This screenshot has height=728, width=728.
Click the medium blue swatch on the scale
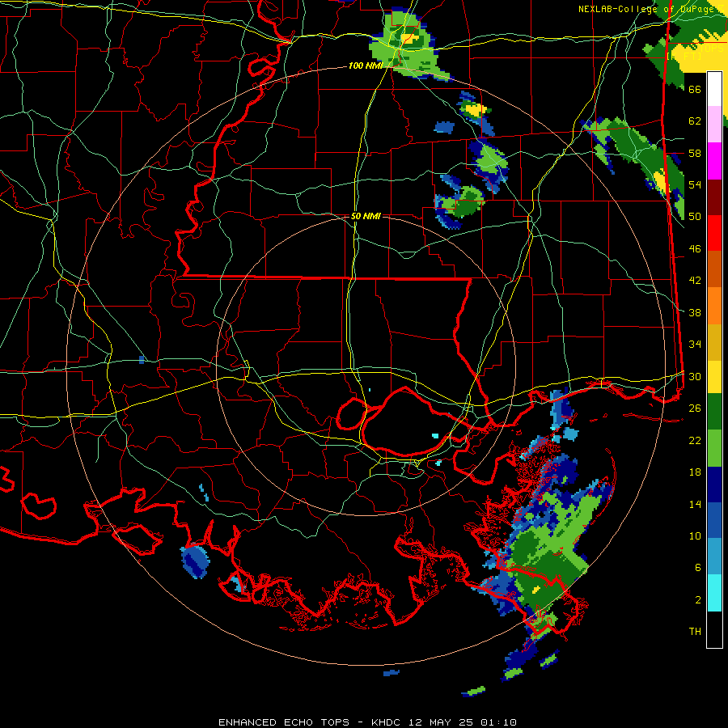point(714,520)
